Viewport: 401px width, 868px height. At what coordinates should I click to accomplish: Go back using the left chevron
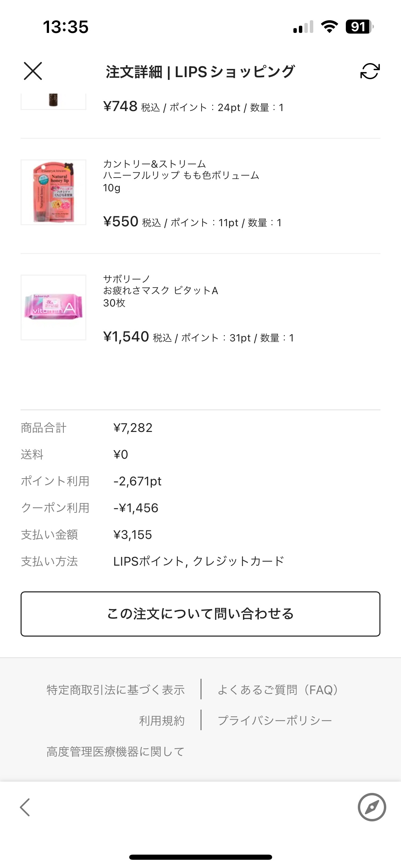point(25,807)
